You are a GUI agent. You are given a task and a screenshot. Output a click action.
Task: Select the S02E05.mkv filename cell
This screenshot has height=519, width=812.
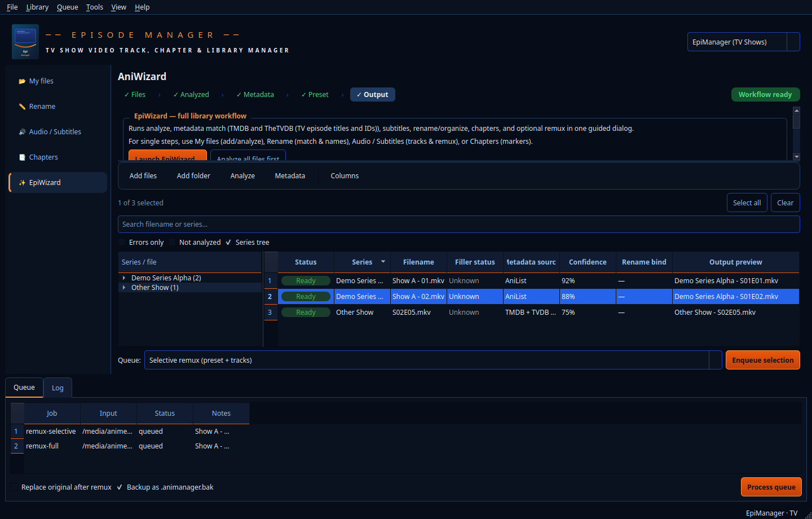(418, 313)
